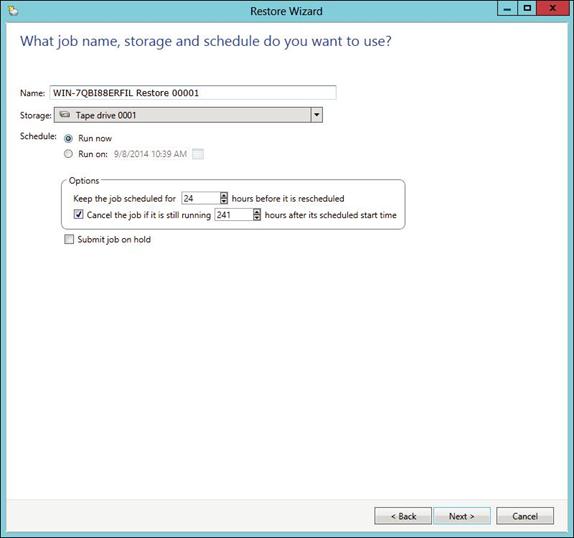574x538 pixels.
Task: Enable Submit job on hold checkbox
Action: coord(69,239)
